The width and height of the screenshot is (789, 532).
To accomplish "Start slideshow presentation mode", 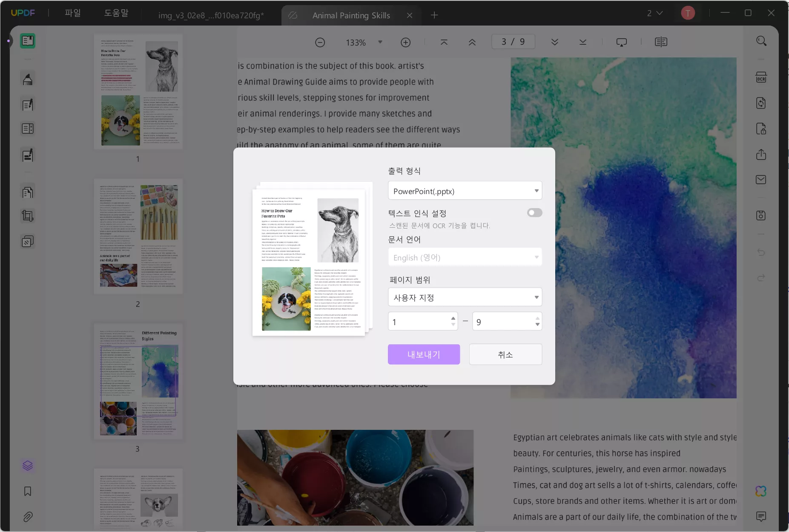I will tap(622, 42).
